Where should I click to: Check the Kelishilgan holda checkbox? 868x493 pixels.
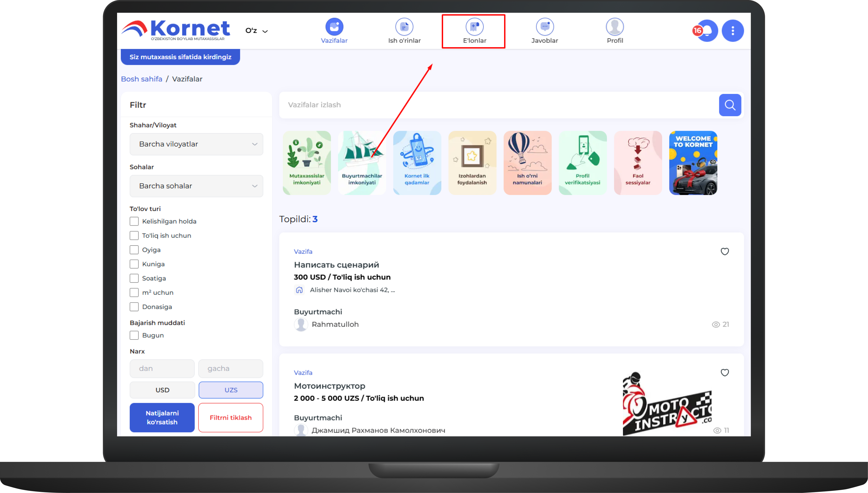[x=134, y=221]
